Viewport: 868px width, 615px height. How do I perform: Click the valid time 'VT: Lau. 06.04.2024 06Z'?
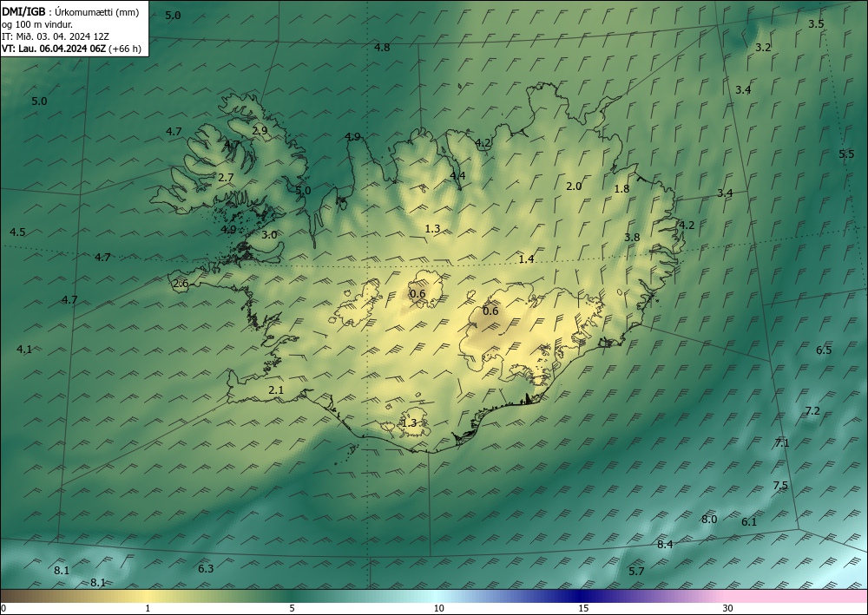tap(54, 49)
